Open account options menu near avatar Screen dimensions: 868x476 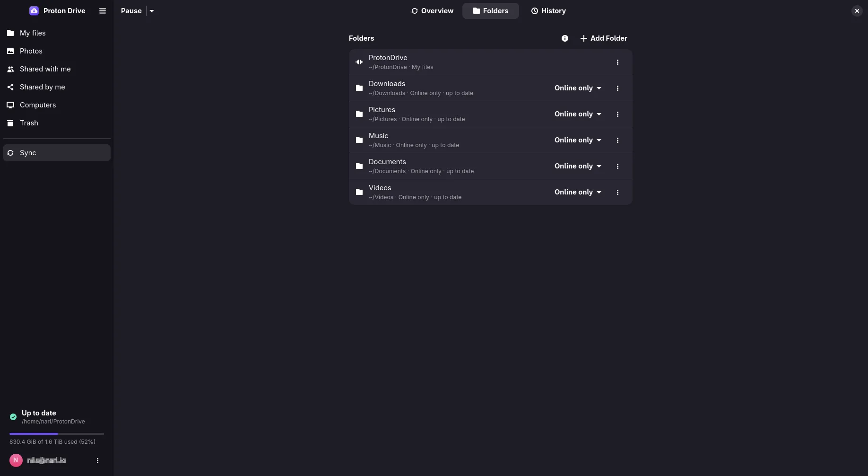tap(97, 460)
